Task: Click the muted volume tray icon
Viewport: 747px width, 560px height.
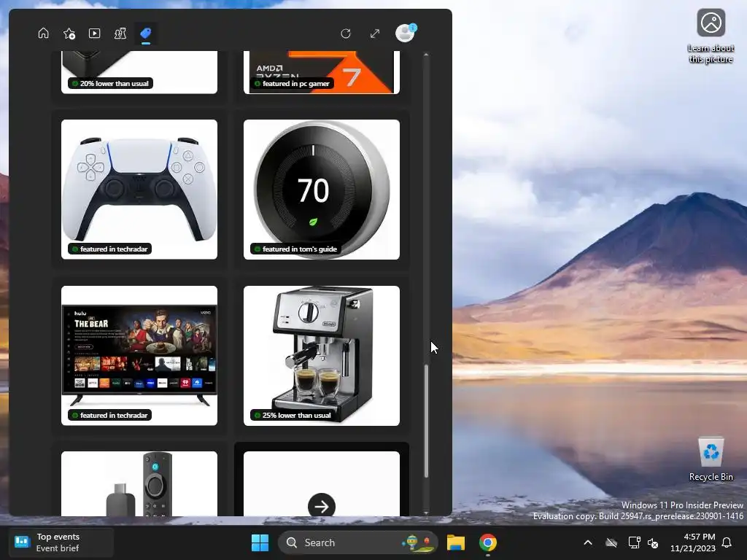Action: (x=653, y=542)
